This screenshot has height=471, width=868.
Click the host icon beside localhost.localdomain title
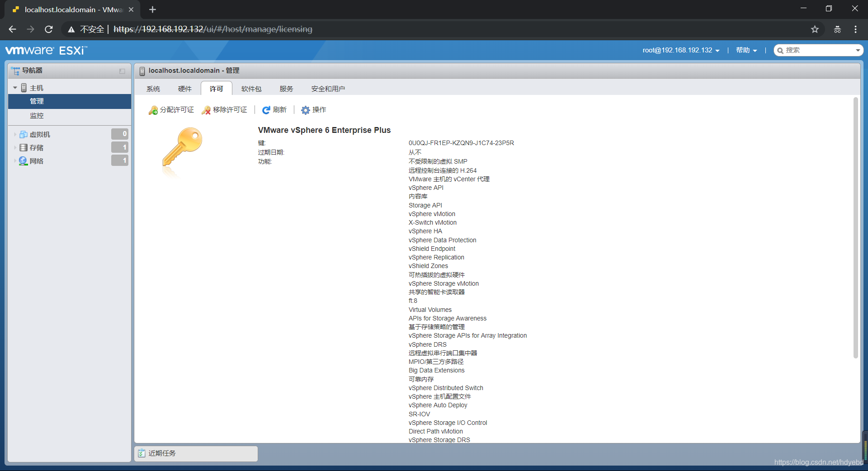coord(142,71)
